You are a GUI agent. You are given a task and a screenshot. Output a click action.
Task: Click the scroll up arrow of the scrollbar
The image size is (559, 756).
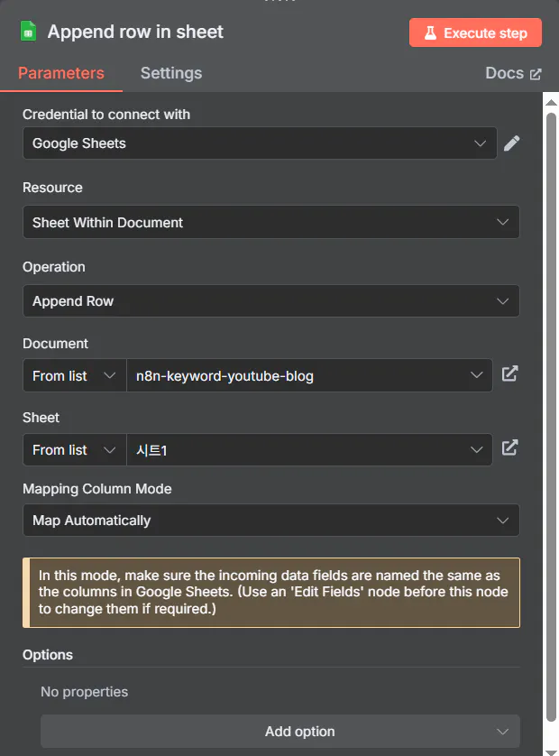pyautogui.click(x=551, y=102)
